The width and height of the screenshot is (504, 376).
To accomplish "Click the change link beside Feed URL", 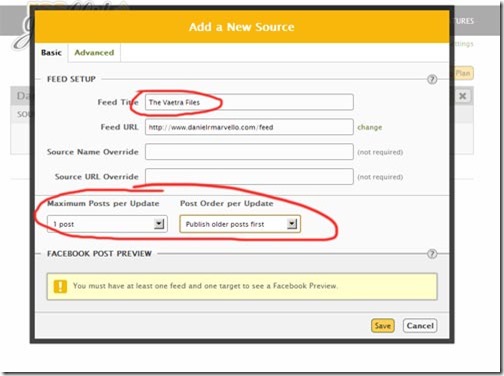I will pyautogui.click(x=370, y=127).
